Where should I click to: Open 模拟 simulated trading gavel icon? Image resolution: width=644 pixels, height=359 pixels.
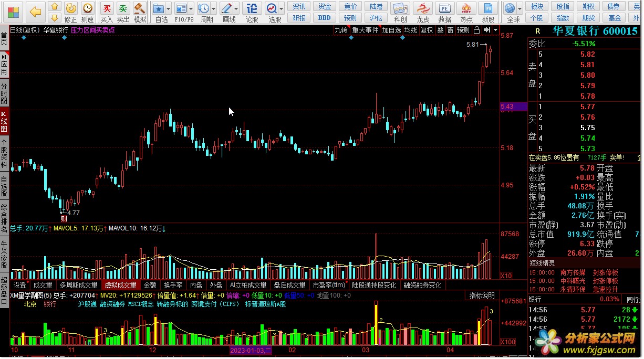[x=140, y=12]
